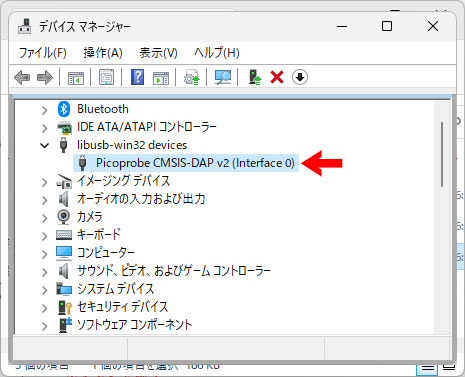
Task: Open the 表示(V) menu
Action: pos(158,53)
